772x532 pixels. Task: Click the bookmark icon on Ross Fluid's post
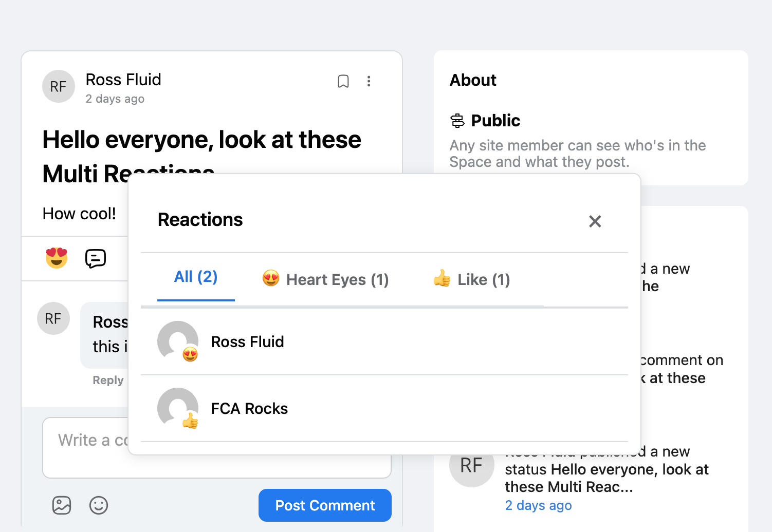point(343,81)
